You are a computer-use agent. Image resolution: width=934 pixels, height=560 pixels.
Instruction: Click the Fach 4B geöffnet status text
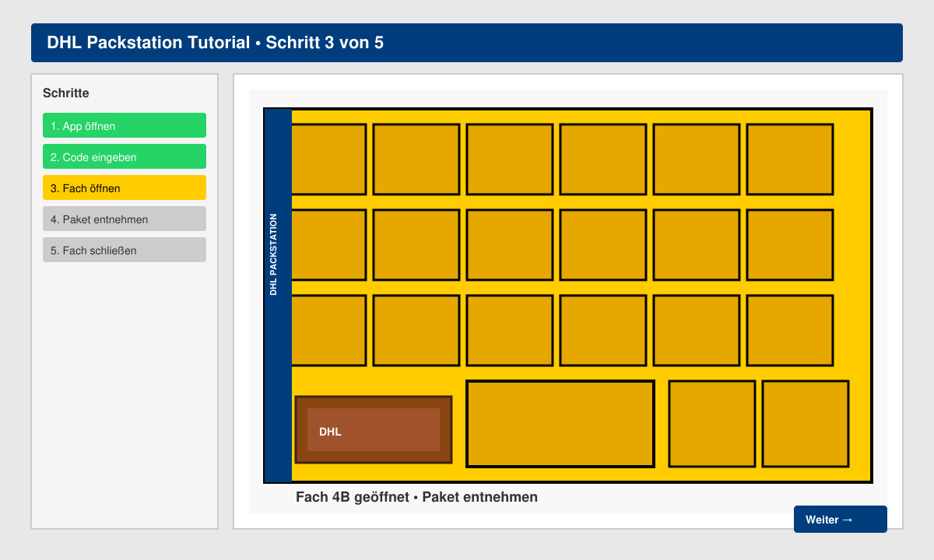416,497
